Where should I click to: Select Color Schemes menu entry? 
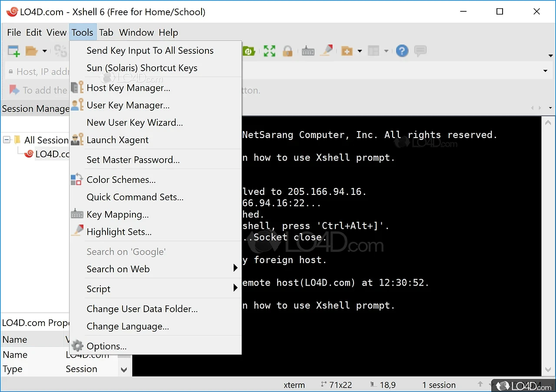121,180
